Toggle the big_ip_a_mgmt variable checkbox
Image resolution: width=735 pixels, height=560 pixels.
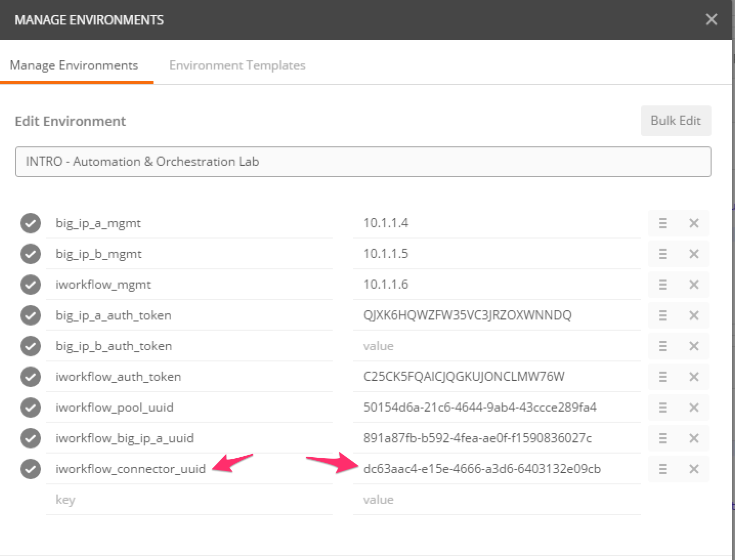point(30,223)
